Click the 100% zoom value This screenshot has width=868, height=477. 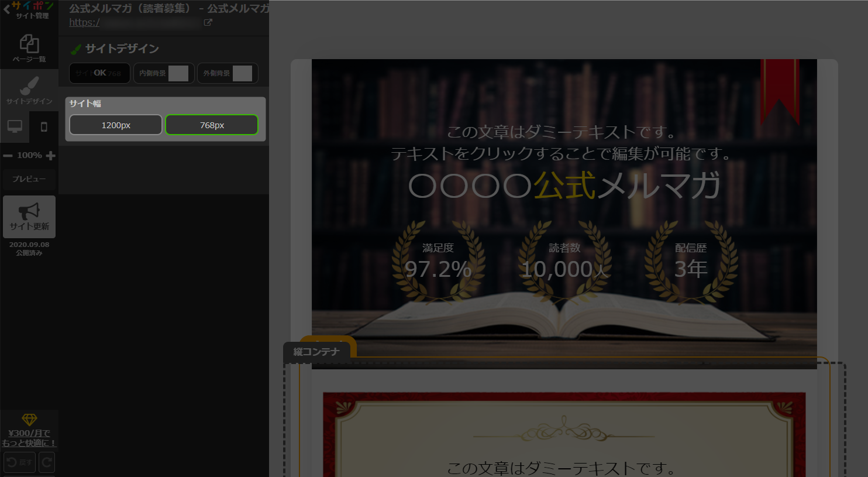click(29, 156)
